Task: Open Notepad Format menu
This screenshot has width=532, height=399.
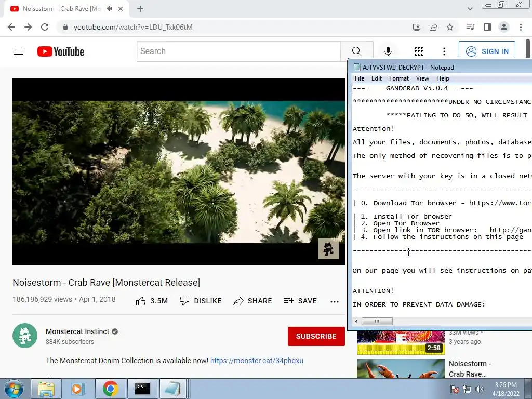Action: (x=398, y=78)
